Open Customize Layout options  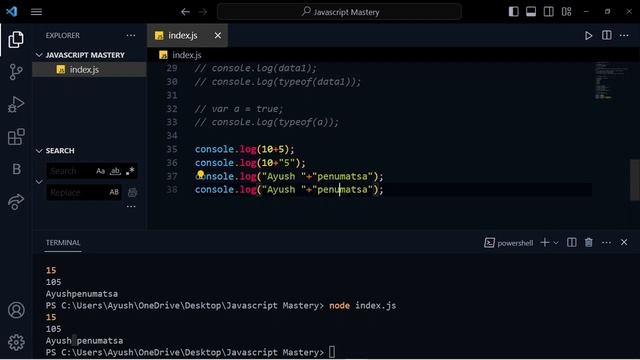pyautogui.click(x=567, y=12)
